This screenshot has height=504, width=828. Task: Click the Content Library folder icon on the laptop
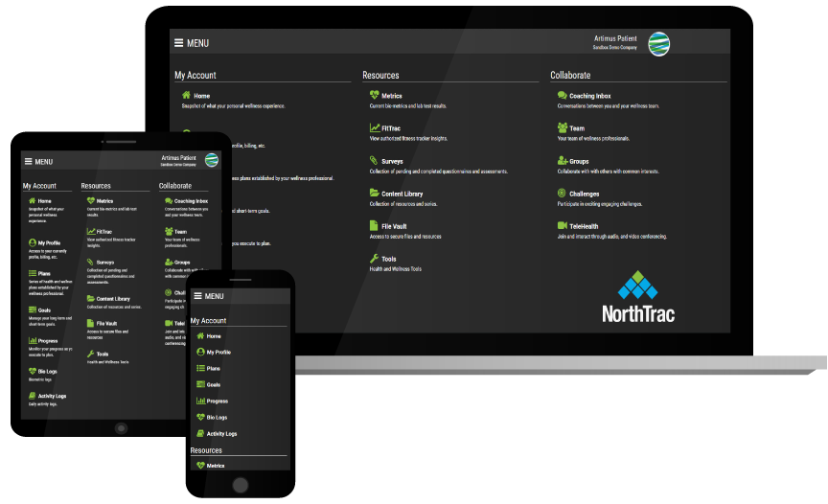coord(375,194)
